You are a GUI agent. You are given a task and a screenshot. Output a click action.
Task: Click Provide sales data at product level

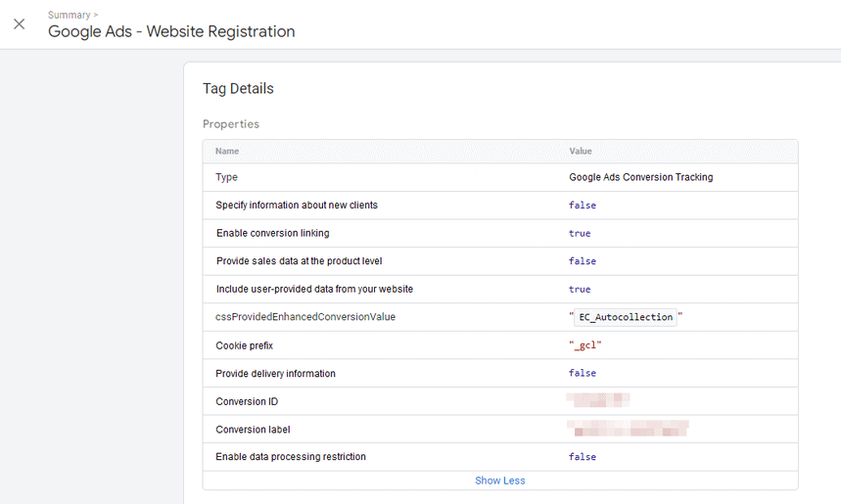pos(299,261)
